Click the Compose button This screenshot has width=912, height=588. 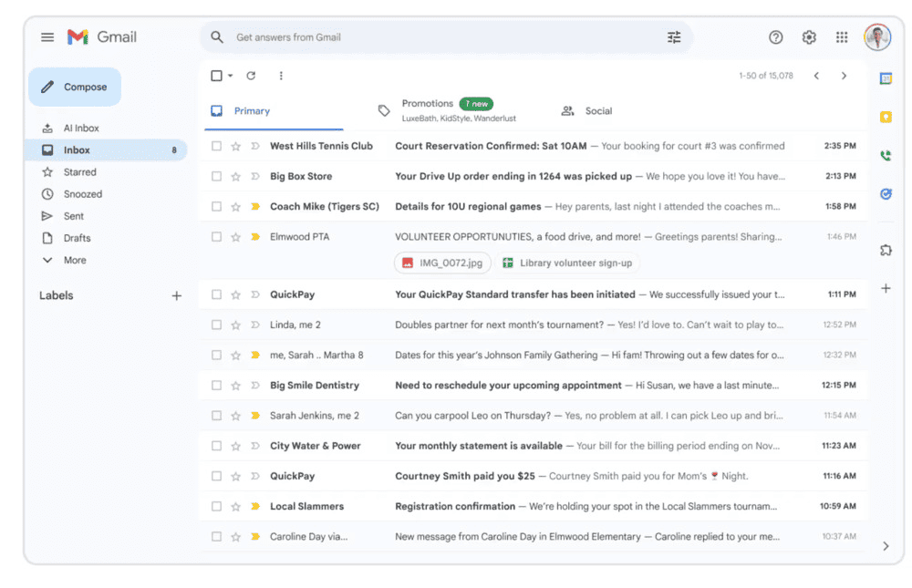75,88
